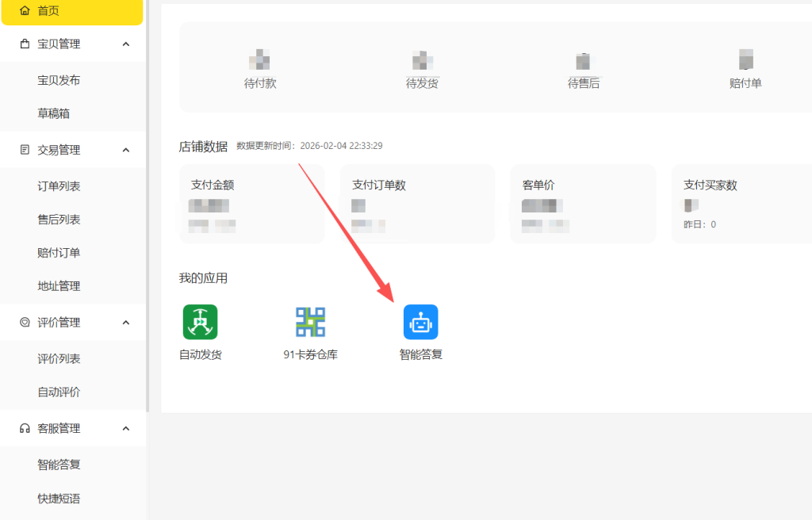Click the 首页 home icon in sidebar
The image size is (812, 520).
pos(25,10)
